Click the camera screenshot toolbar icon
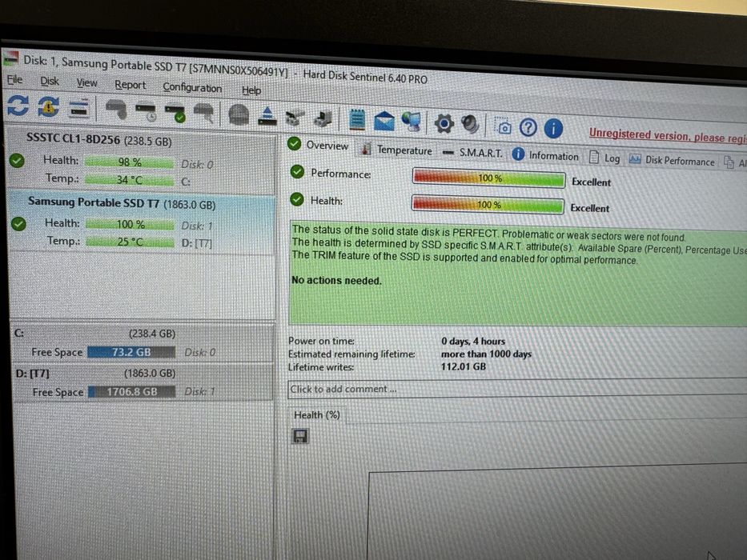This screenshot has width=747, height=560. pos(503,126)
